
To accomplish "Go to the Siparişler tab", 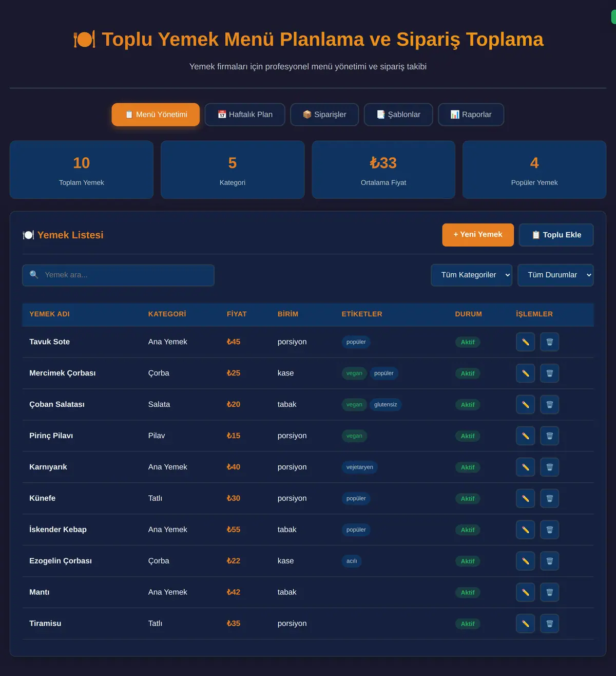I will click(324, 115).
